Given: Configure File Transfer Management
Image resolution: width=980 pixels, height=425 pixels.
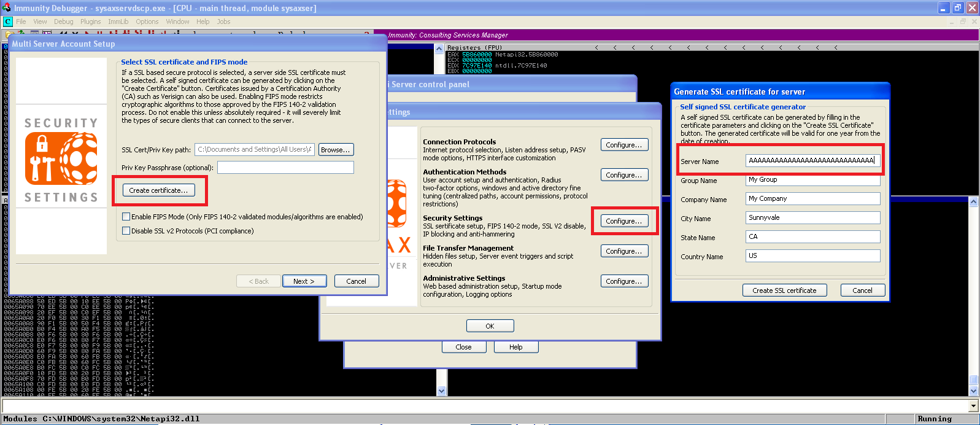Looking at the screenshot, I should point(624,251).
